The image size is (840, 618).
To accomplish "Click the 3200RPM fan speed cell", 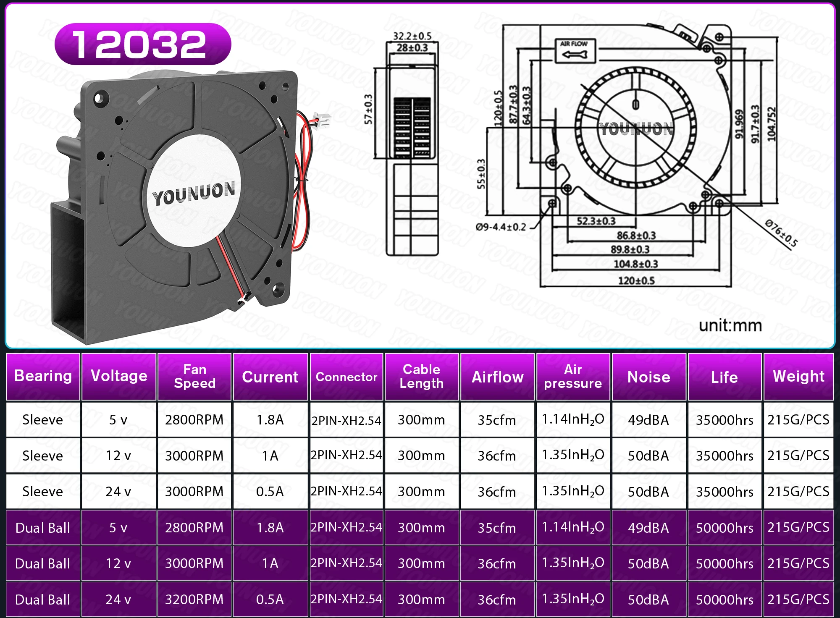I will click(x=194, y=599).
